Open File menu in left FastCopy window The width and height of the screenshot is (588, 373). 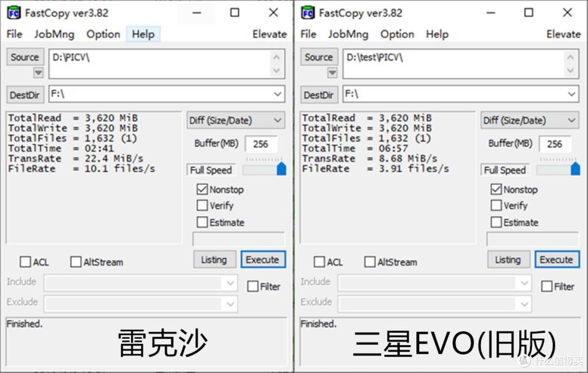[14, 34]
